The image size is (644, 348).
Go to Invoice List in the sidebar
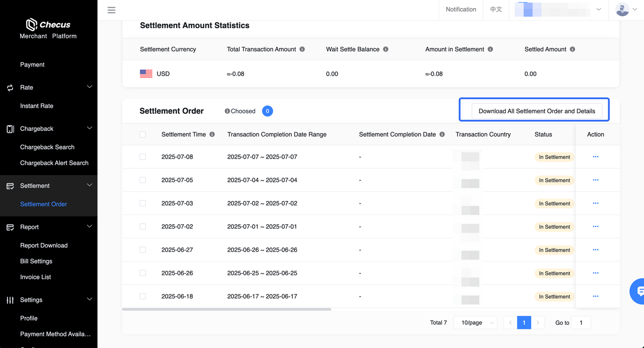[x=36, y=277]
